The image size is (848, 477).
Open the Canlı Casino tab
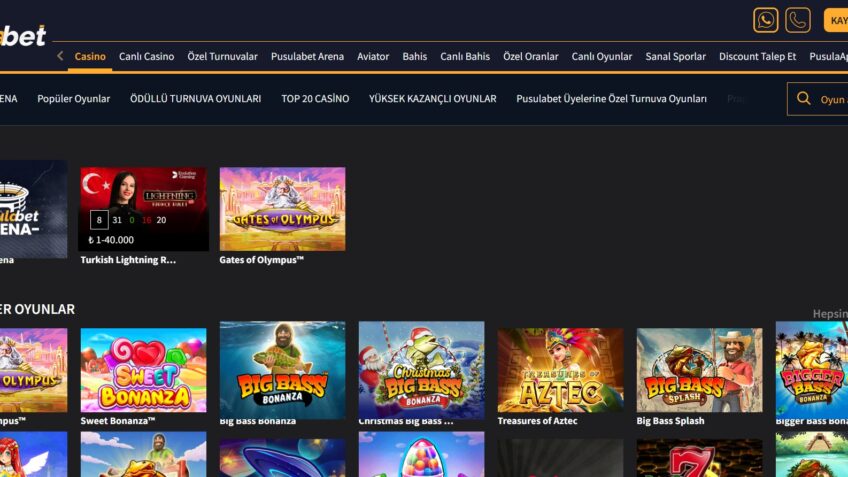(147, 56)
